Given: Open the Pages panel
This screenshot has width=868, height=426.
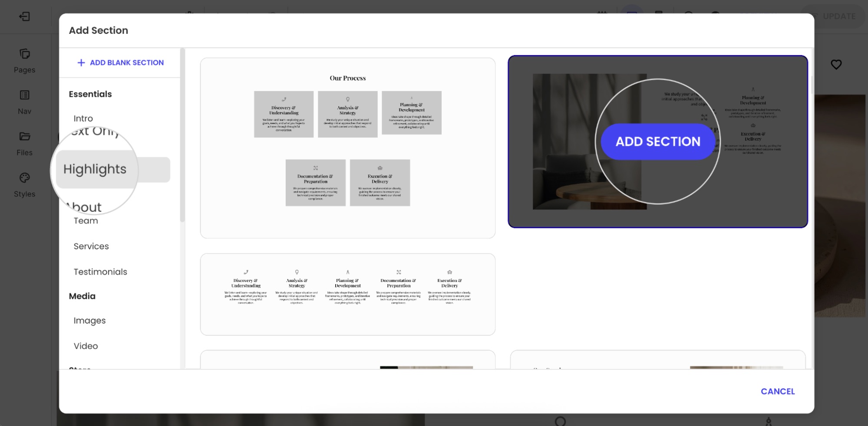Looking at the screenshot, I should (24, 61).
